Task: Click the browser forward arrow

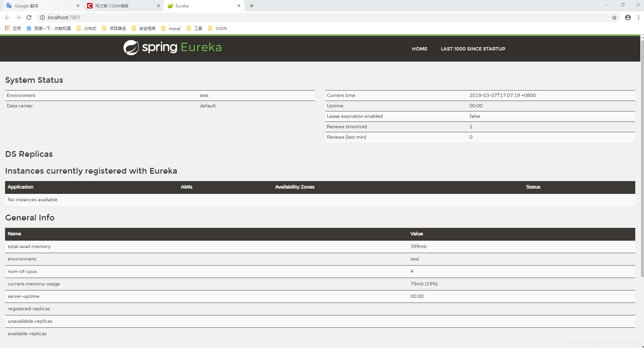Action: [18, 18]
